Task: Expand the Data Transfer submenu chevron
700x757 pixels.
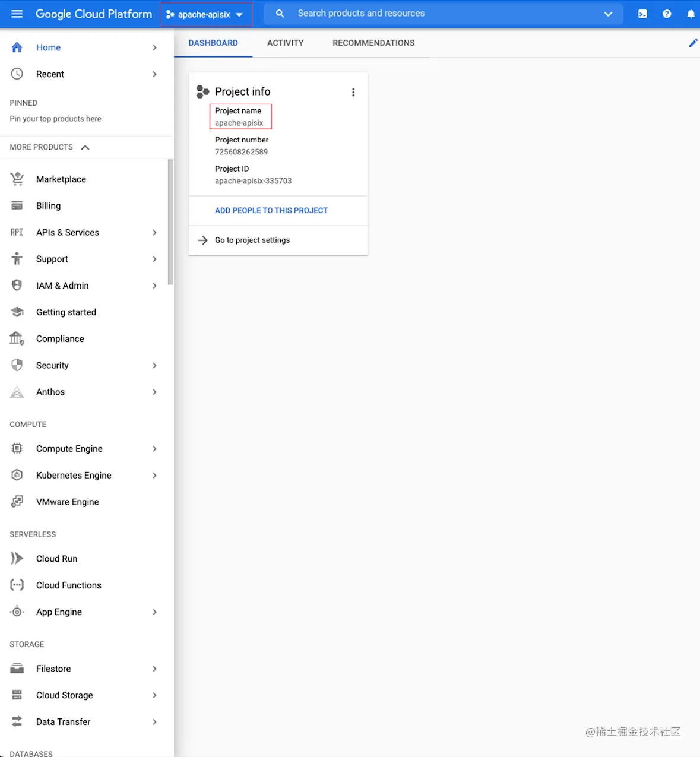Action: [x=154, y=722]
